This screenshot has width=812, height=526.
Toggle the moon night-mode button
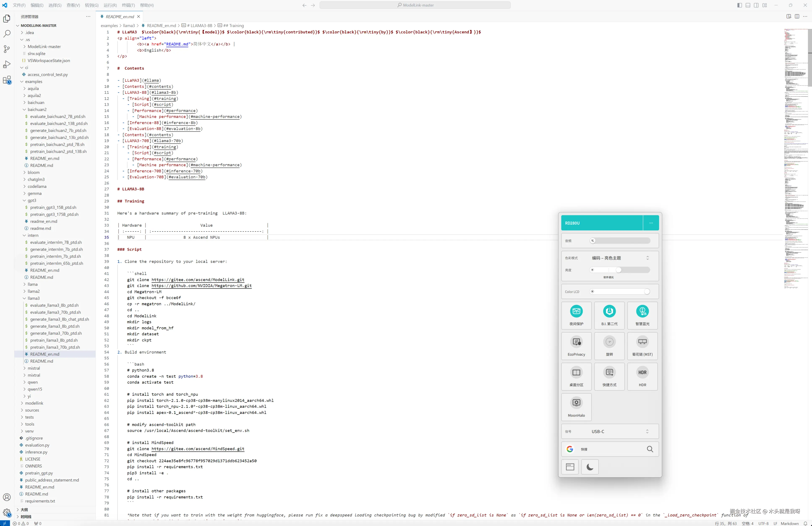point(590,467)
